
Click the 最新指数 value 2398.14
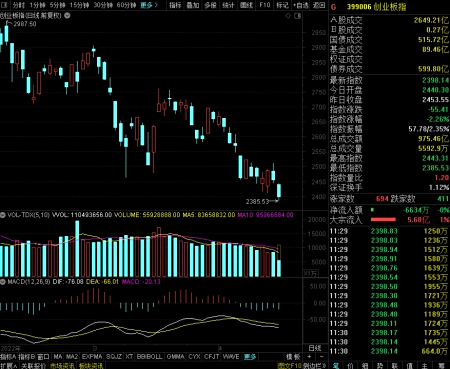tap(435, 80)
